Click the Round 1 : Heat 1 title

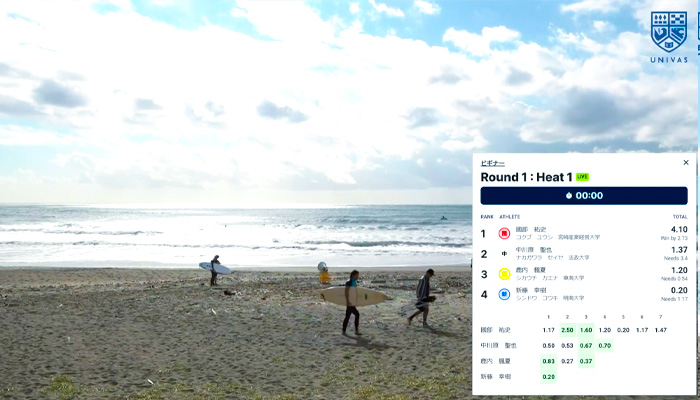pos(526,177)
